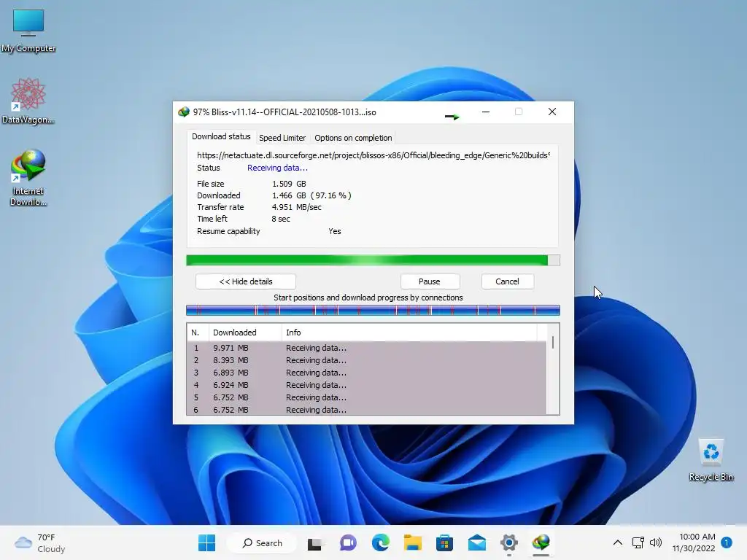Open the Chat app on taskbar
This screenshot has width=747, height=560.
pyautogui.click(x=348, y=542)
